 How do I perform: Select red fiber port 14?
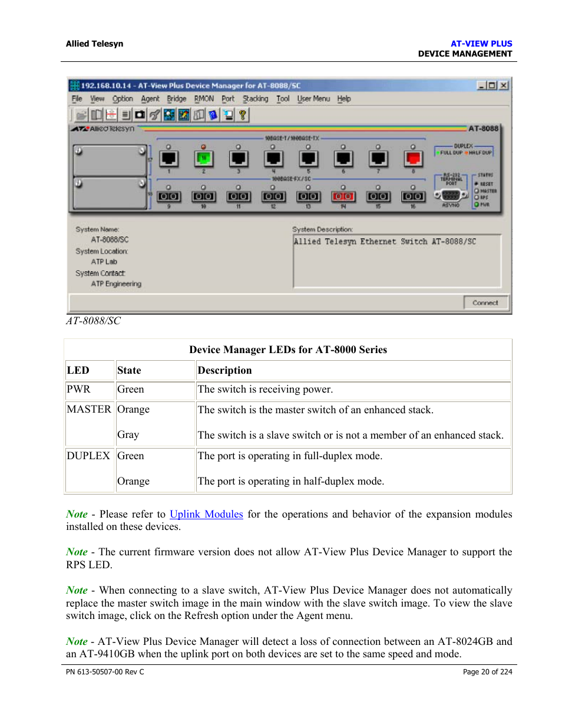pos(343,196)
